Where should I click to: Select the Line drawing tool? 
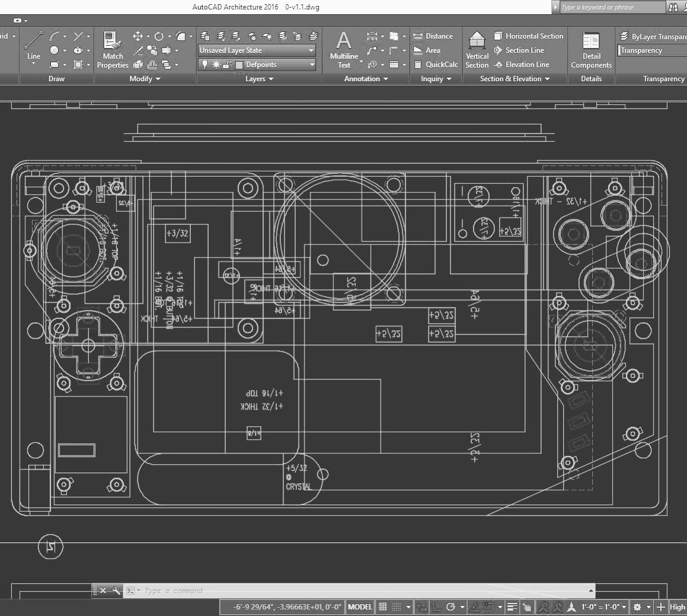pyautogui.click(x=33, y=46)
